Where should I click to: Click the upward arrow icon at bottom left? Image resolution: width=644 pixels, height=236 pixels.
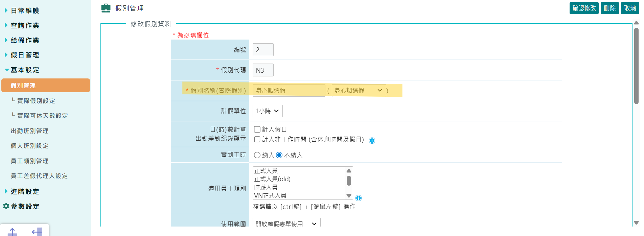[12, 232]
